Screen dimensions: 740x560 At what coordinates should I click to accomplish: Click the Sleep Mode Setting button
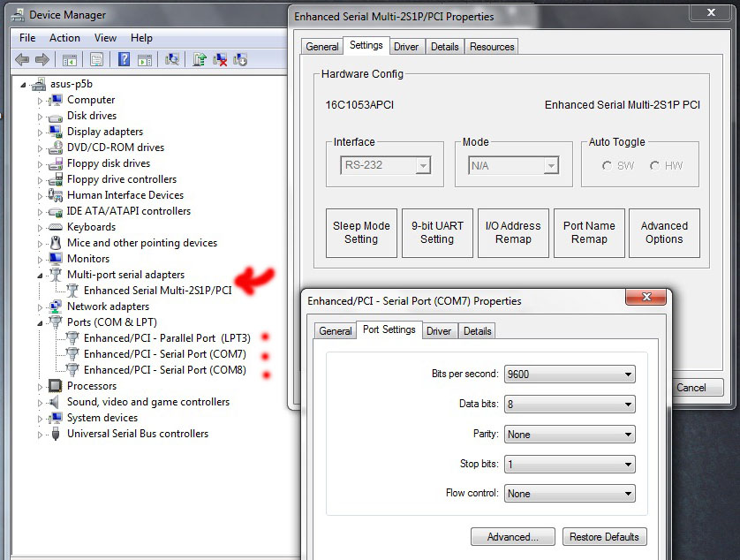tap(361, 233)
